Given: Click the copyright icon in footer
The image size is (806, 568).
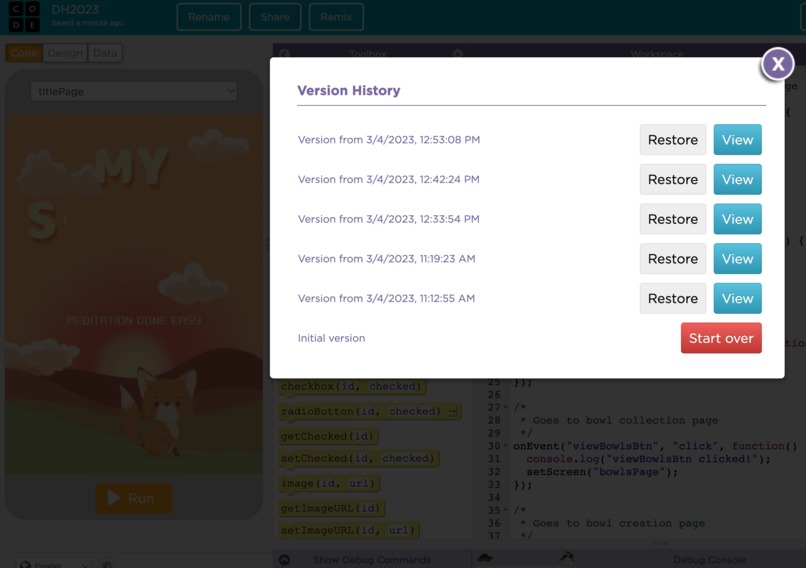Looking at the screenshot, I should click(106, 564).
